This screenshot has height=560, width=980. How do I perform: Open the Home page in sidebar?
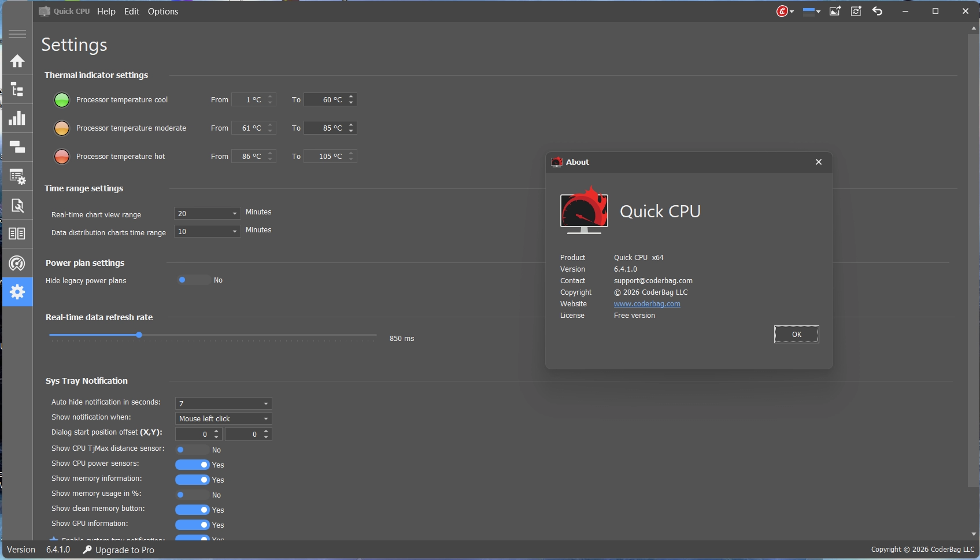17,61
